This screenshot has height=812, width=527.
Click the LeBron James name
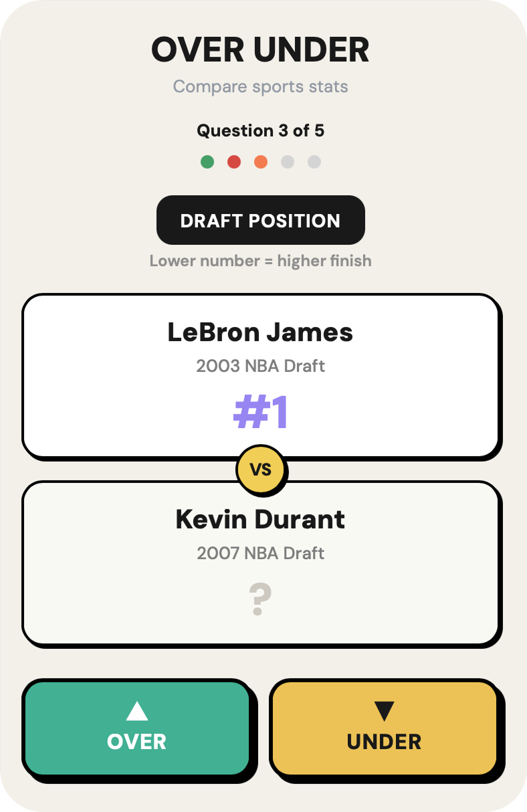[261, 332]
